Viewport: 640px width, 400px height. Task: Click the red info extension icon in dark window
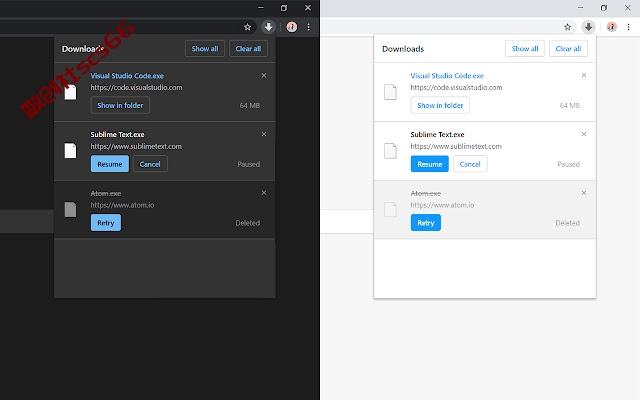pos(291,27)
